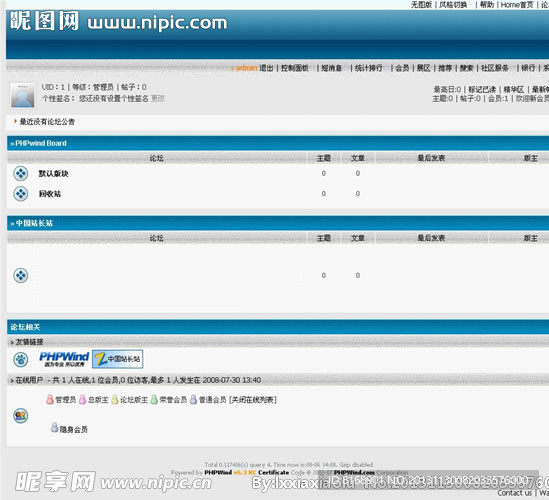Click 退出 to log out
Screen dimensions: 549x500
[x=266, y=68]
